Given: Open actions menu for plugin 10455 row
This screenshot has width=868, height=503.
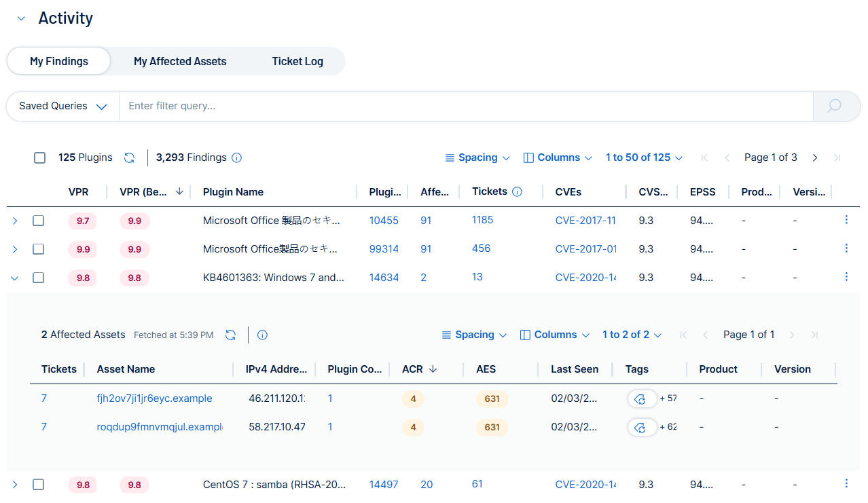Looking at the screenshot, I should (x=846, y=220).
